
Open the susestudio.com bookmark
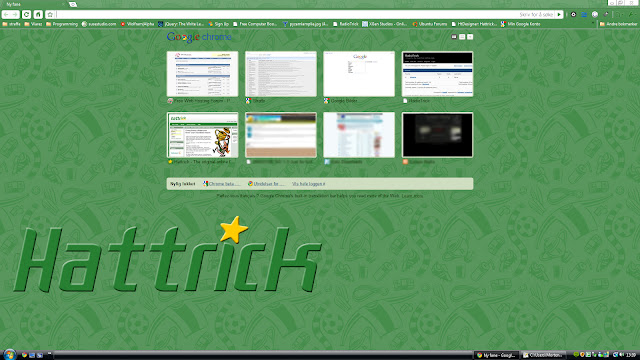[x=99, y=24]
